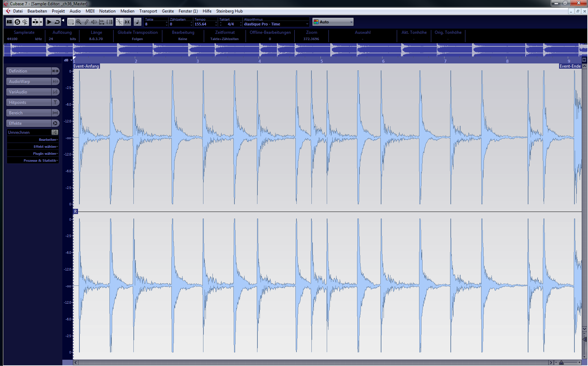588x366 pixels.
Task: Open the Geräte menu
Action: pyautogui.click(x=168, y=11)
